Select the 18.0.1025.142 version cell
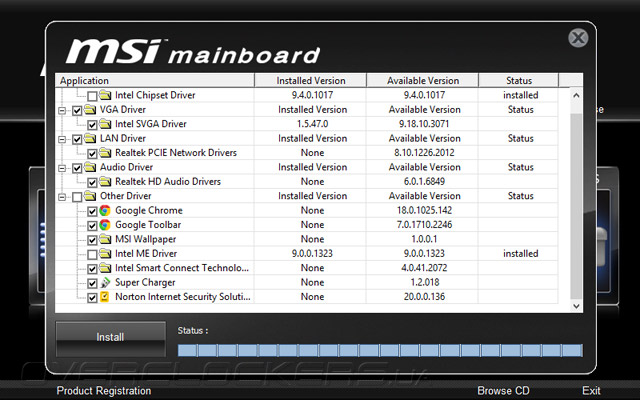This screenshot has width=640, height=400. 424,210
